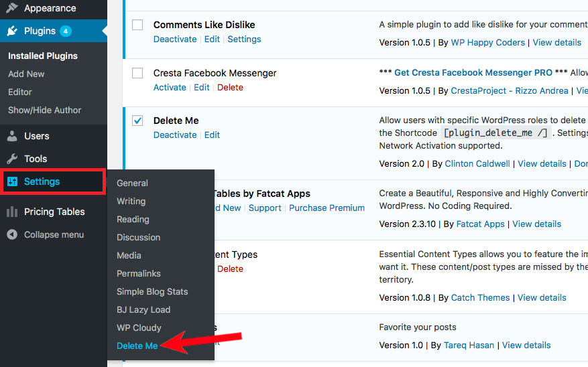
Task: Select Permalinks in Settings flyout
Action: click(138, 273)
